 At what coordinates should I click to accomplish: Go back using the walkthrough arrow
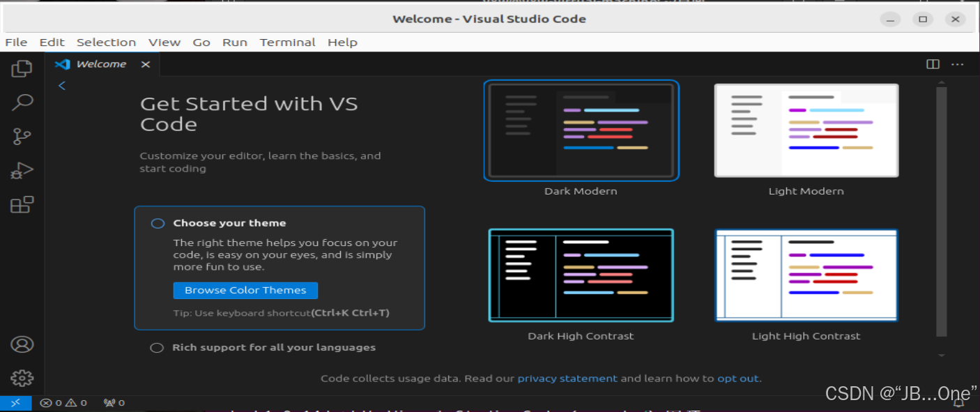(x=62, y=85)
